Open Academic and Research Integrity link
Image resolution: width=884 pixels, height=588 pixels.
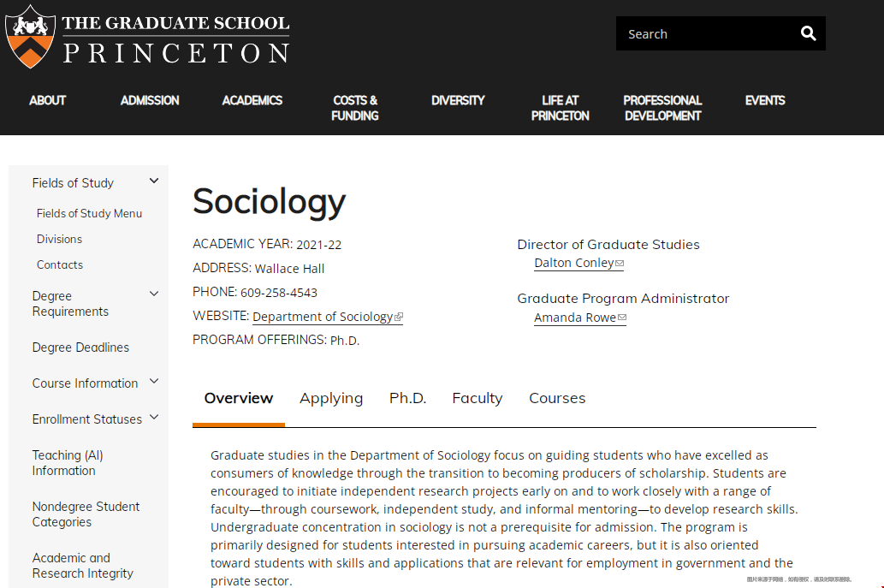(83, 566)
